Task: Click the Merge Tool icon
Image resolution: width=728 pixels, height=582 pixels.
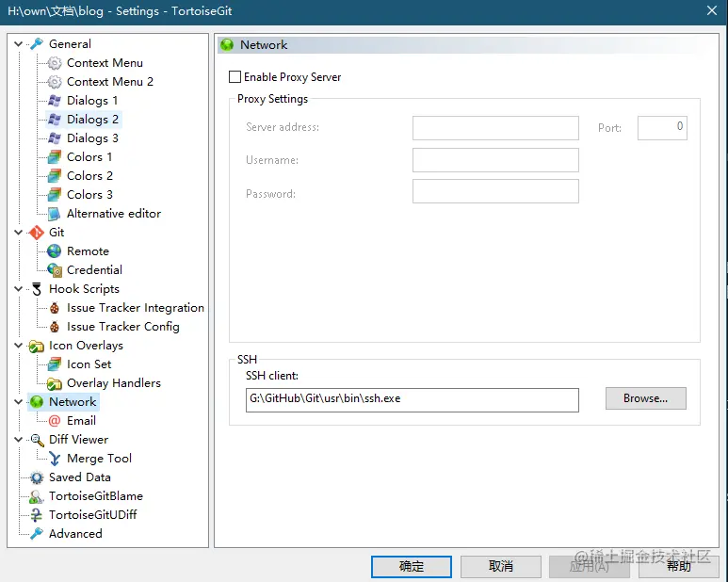Action: [55, 459]
